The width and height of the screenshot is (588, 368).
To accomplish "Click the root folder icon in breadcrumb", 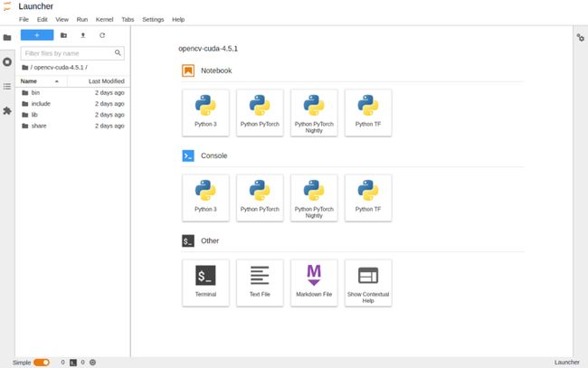I will pos(25,68).
